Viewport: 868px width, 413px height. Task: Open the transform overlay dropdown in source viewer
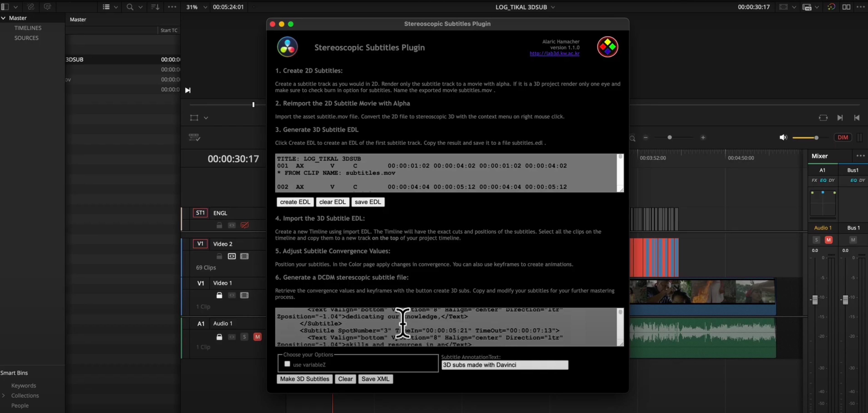206,118
